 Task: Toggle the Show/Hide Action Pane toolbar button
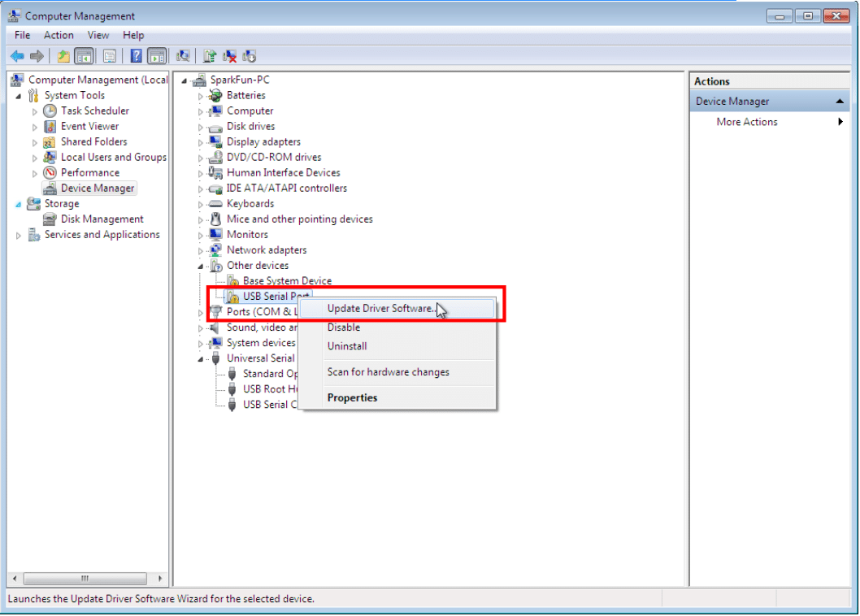[x=157, y=56]
